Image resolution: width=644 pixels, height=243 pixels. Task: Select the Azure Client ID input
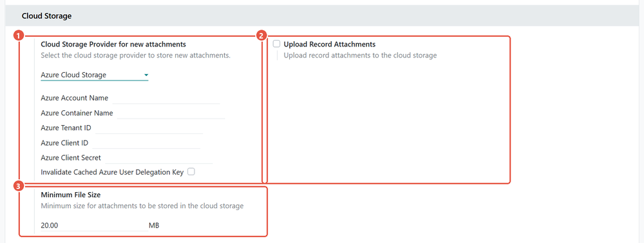point(147,142)
